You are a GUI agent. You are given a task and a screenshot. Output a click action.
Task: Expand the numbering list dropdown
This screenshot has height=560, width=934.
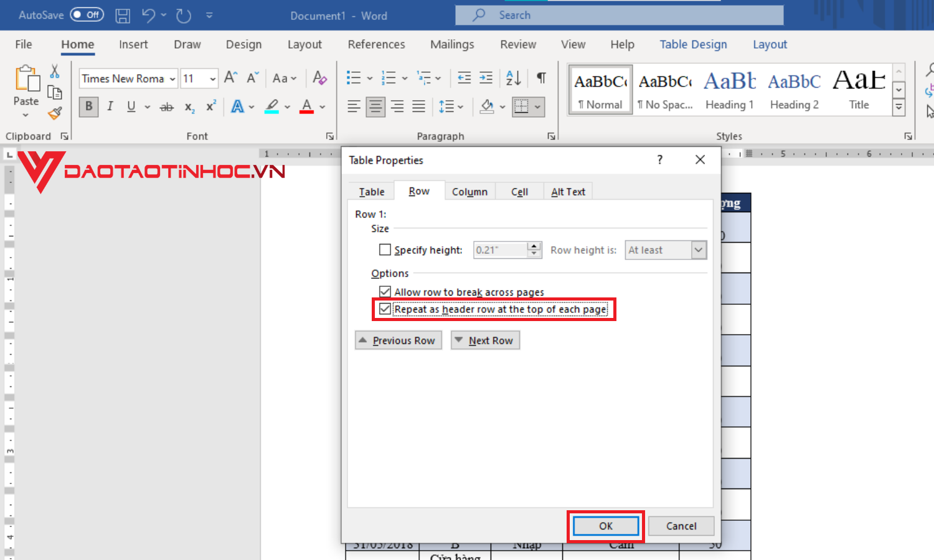tap(404, 78)
